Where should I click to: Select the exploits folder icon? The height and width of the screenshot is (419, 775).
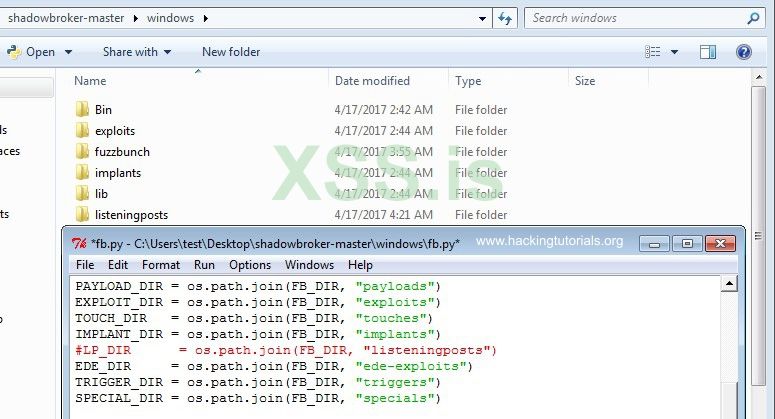(x=83, y=130)
